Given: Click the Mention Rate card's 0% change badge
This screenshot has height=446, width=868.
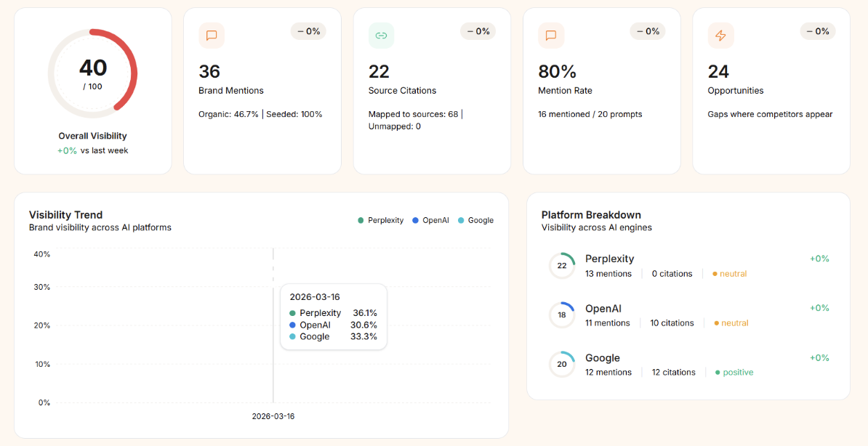Looking at the screenshot, I should (x=648, y=31).
